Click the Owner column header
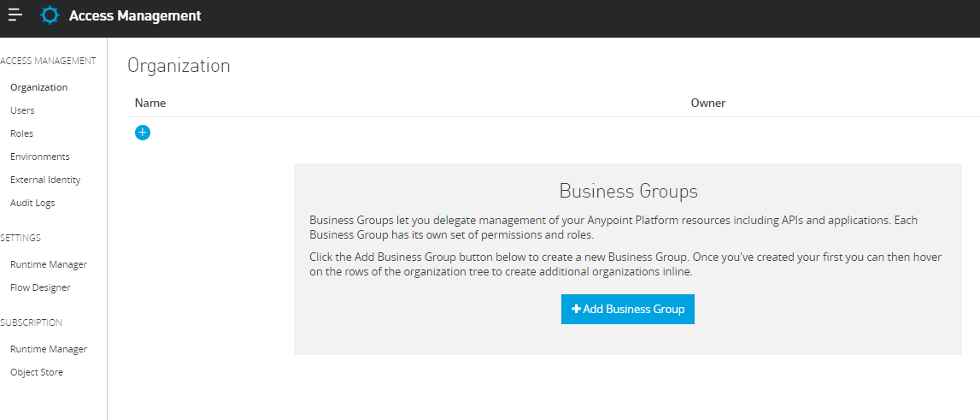The image size is (980, 420). (707, 103)
